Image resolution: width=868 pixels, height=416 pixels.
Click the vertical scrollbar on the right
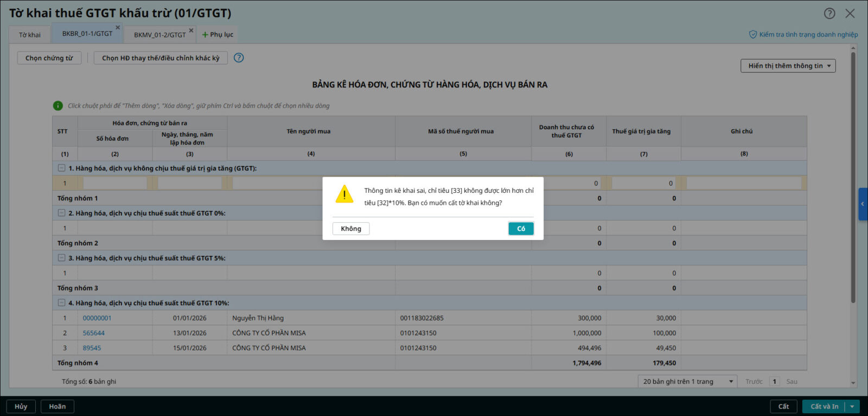(x=853, y=174)
